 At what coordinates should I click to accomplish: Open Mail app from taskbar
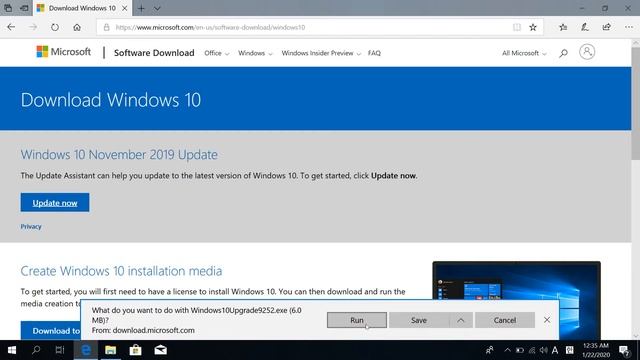point(160,350)
